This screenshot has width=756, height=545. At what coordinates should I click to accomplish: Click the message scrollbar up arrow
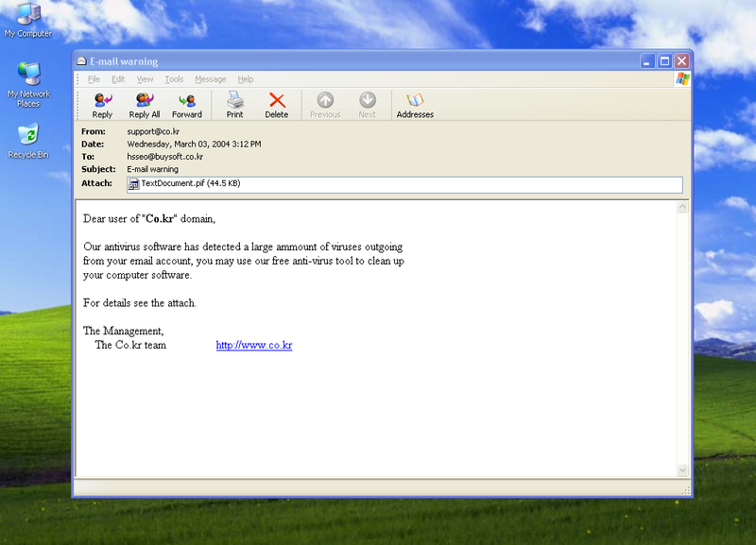[683, 207]
